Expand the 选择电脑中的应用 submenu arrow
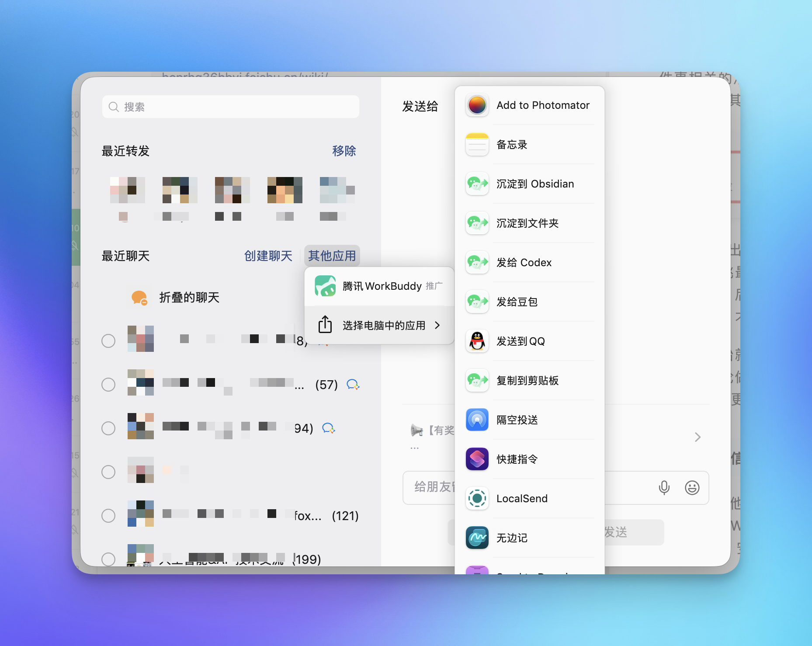The image size is (812, 646). (x=437, y=325)
